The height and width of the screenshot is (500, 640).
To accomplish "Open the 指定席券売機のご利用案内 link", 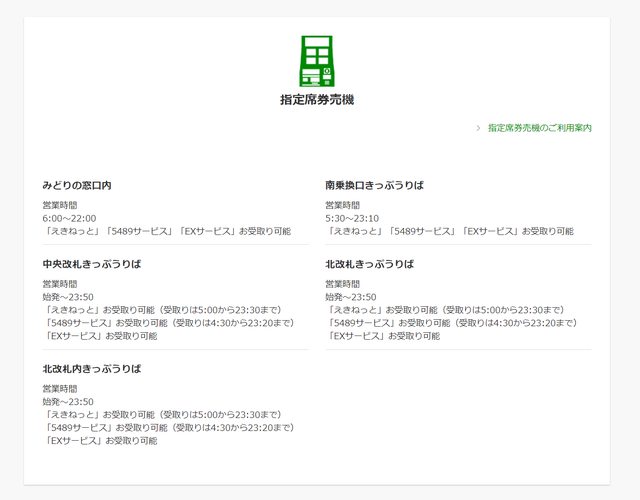I will point(539,128).
